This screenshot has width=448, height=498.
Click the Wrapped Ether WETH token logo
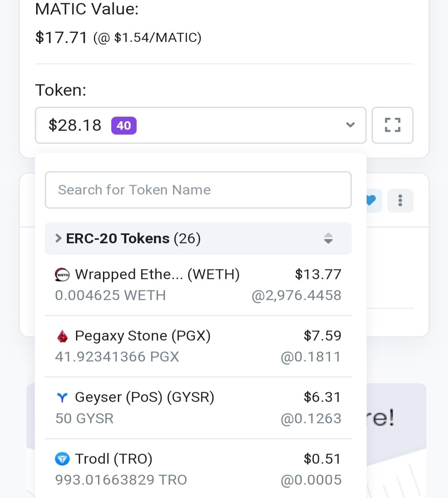pyautogui.click(x=62, y=275)
